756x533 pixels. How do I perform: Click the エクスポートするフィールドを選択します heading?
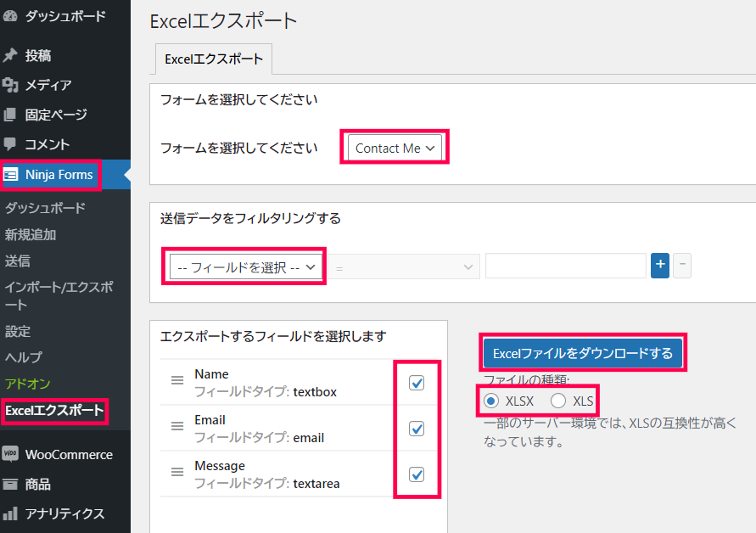click(x=273, y=336)
